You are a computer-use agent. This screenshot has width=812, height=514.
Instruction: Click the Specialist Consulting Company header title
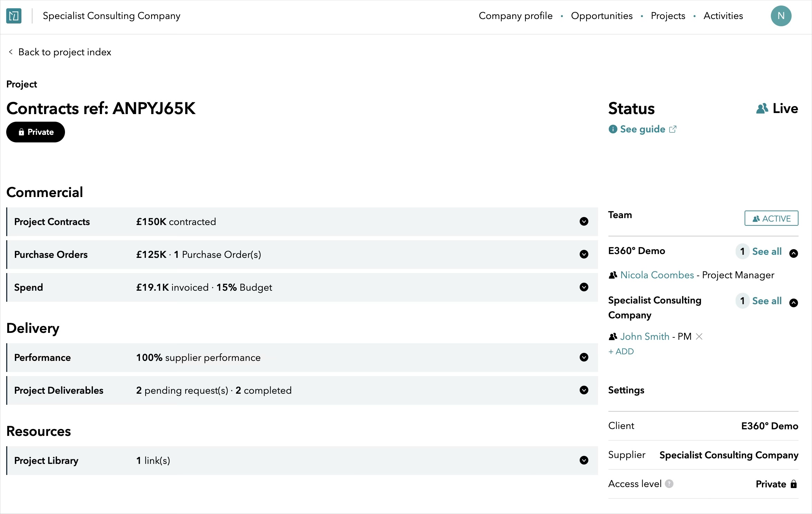(x=111, y=16)
